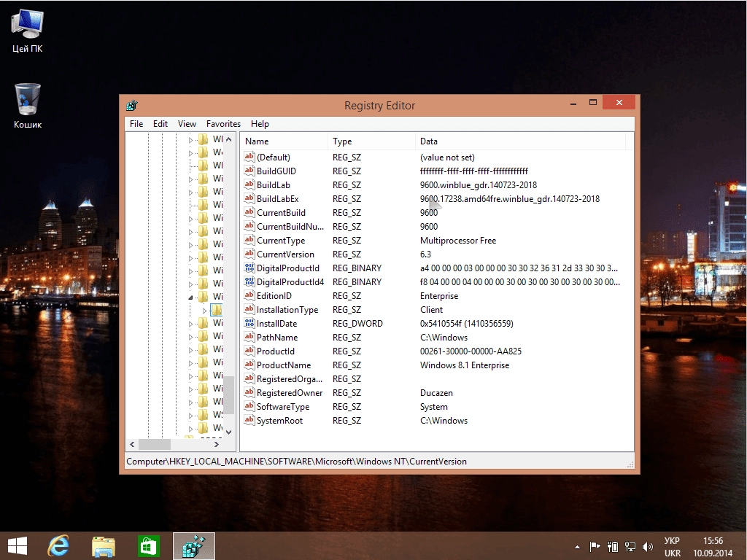Select the BuildLabEx string value icon
747x560 pixels.
coord(249,198)
